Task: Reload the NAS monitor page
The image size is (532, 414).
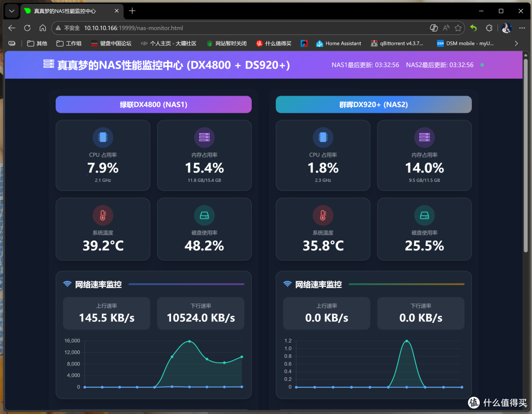Action: [x=28, y=28]
